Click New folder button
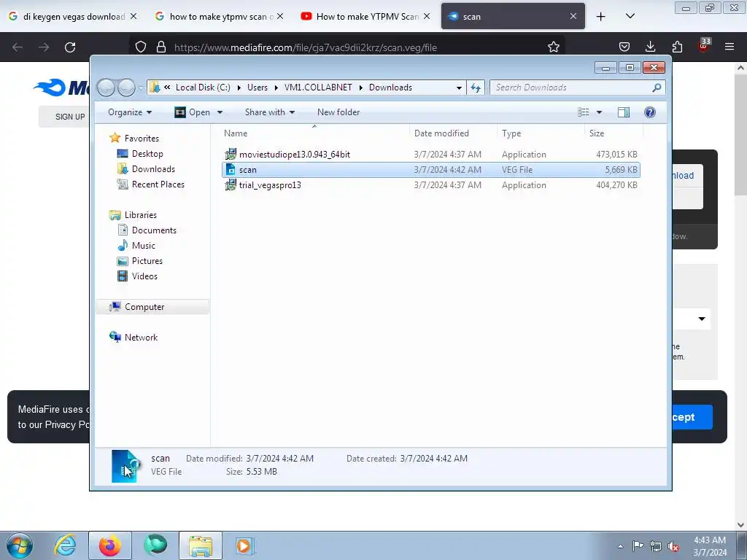Image resolution: width=747 pixels, height=560 pixels. click(338, 112)
